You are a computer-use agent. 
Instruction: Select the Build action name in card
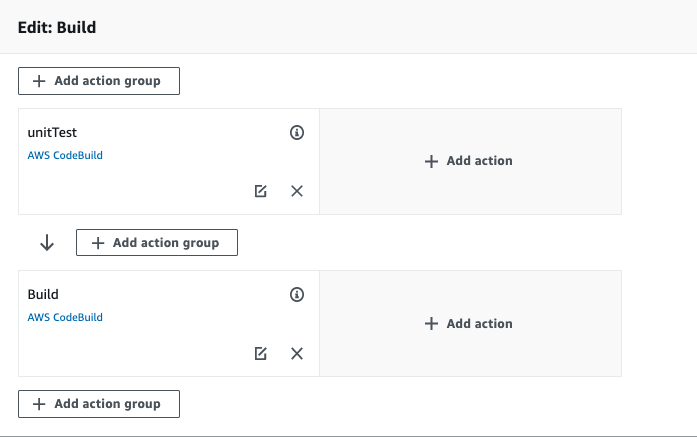click(43, 294)
